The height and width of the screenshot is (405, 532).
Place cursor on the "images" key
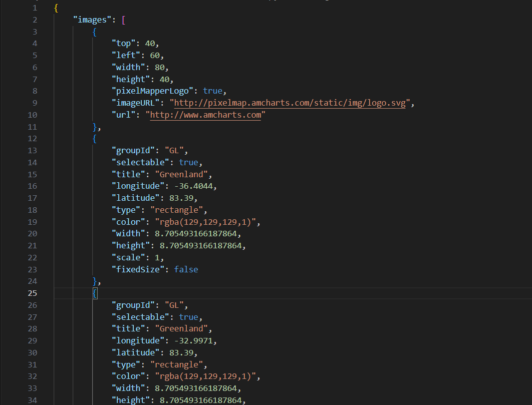[x=92, y=20]
